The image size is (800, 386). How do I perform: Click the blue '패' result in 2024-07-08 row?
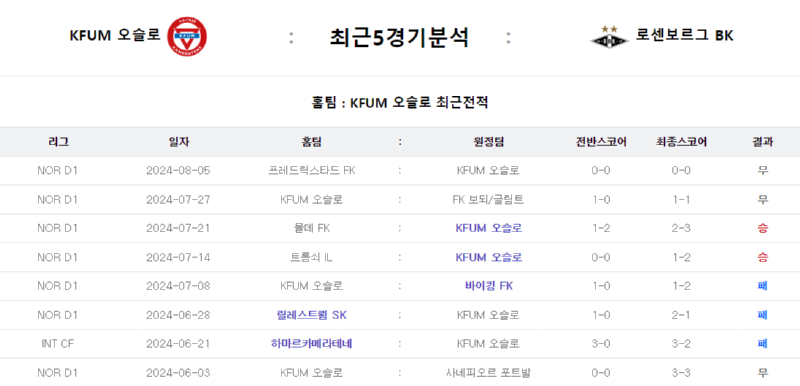tap(762, 286)
